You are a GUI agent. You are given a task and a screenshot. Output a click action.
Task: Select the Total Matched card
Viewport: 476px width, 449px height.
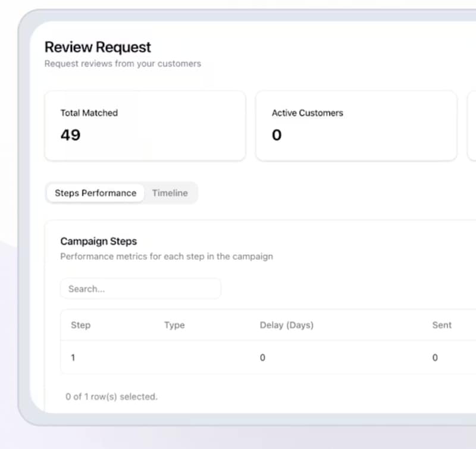pos(145,125)
